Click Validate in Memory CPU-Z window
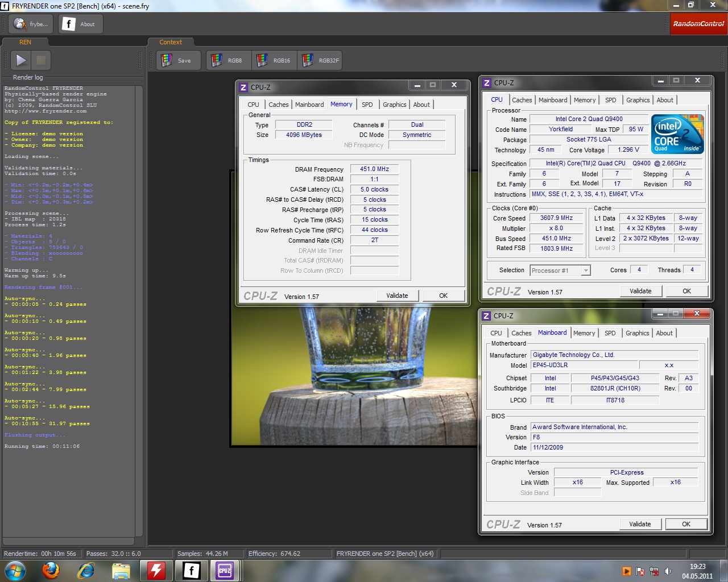Viewport: 728px width, 582px height. [x=397, y=296]
